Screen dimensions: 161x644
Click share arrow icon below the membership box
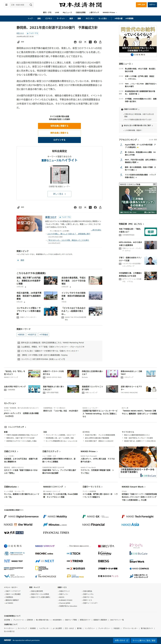point(100,208)
